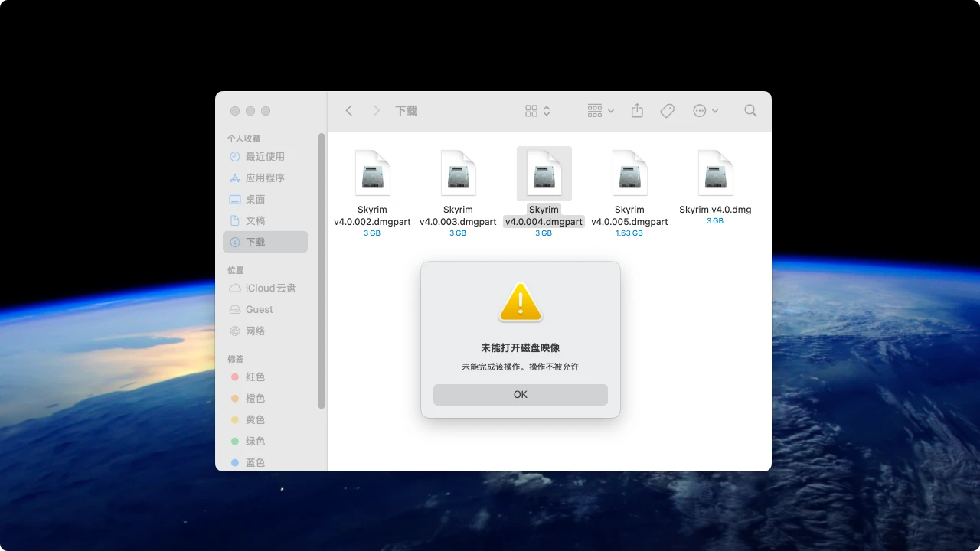Screen dimensions: 980x551
Task: Select the Skyrim v4.0.dmg file icon
Action: [716, 173]
